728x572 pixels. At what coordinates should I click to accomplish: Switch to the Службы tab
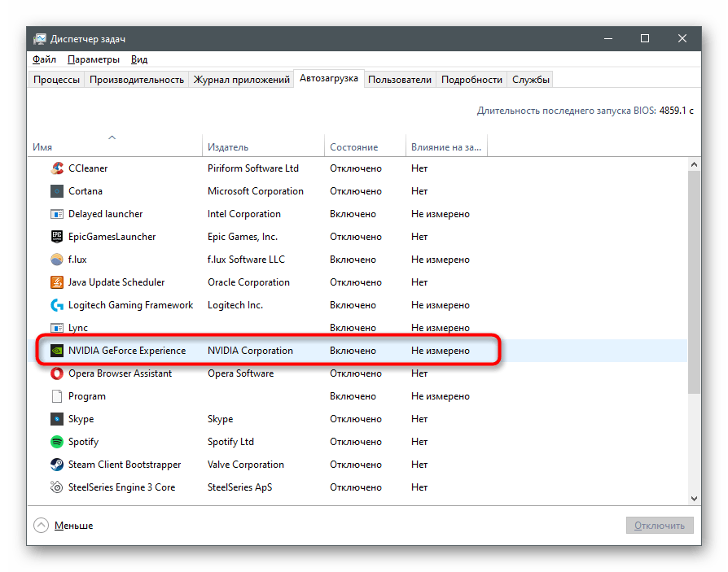coord(531,80)
